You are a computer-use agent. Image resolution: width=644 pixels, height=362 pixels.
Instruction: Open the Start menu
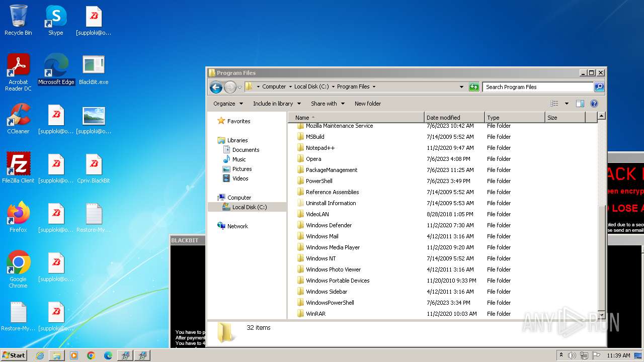(14, 355)
